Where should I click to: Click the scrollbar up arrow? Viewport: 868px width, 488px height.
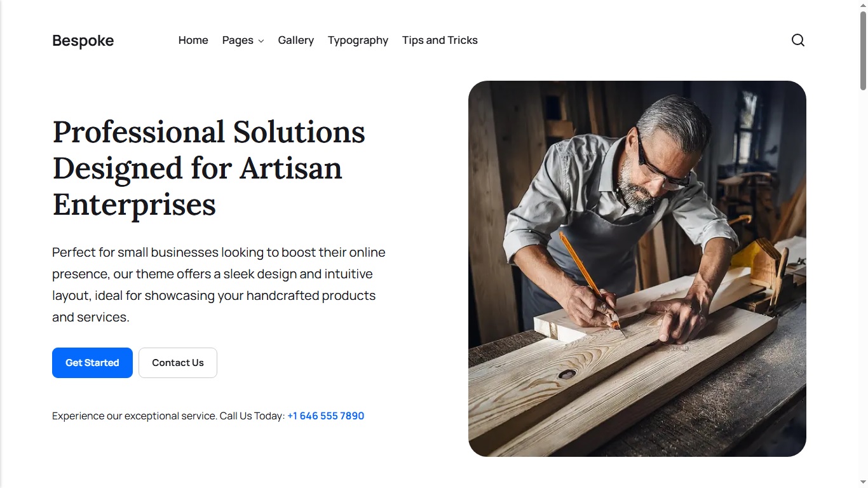tap(864, 4)
